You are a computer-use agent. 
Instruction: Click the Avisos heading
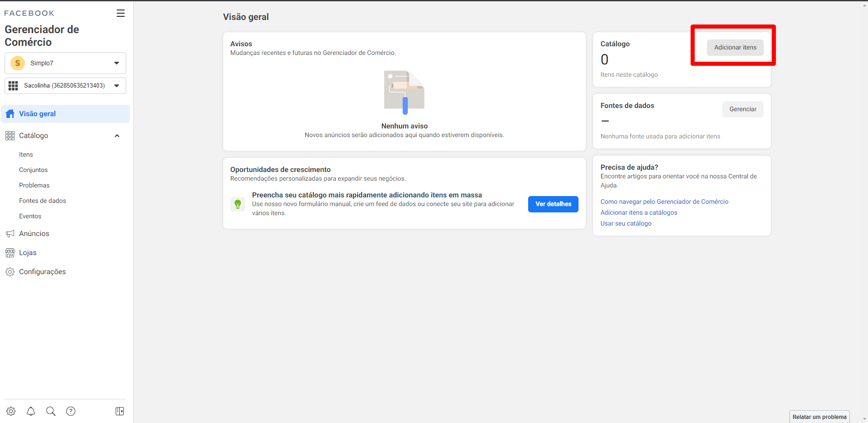pos(241,44)
